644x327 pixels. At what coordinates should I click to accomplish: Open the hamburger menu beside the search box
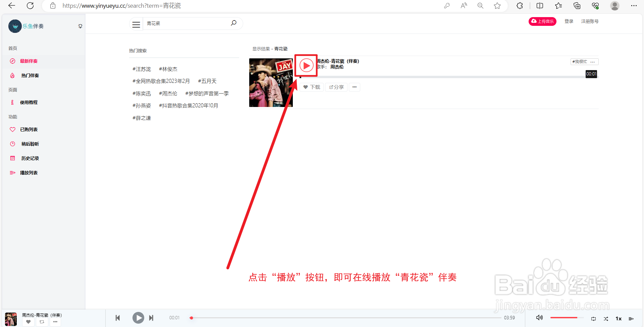(136, 24)
